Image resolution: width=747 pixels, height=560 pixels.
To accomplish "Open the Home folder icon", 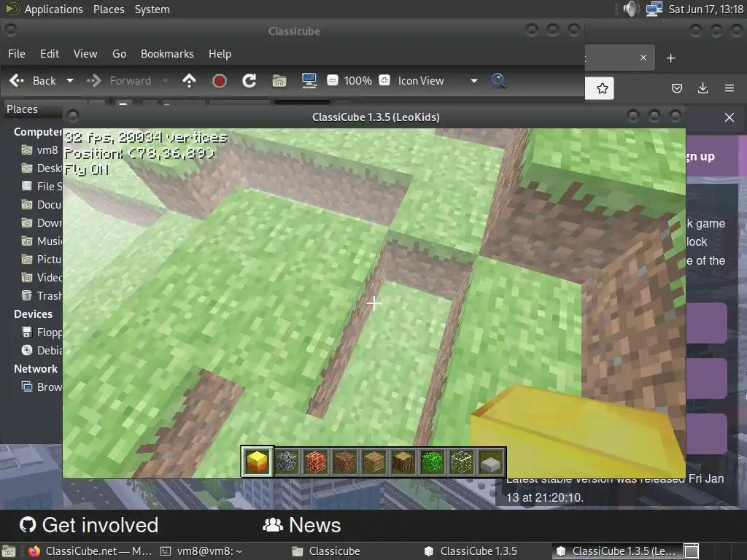I will tap(279, 81).
